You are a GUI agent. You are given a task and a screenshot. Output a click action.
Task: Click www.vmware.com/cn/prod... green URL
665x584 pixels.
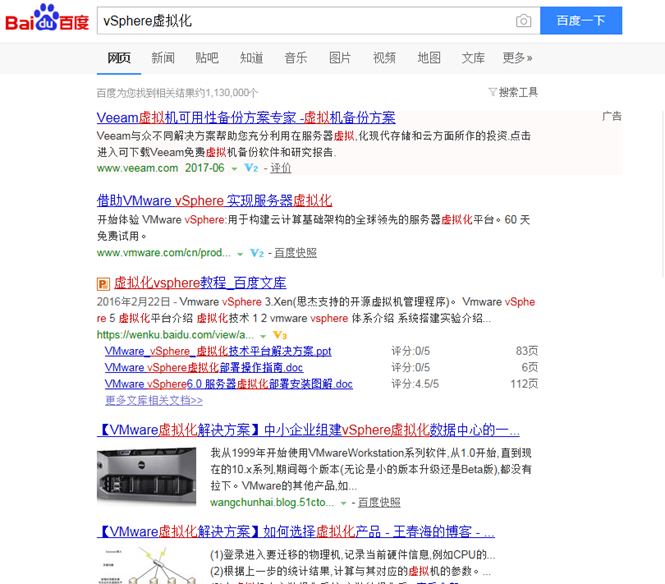pyautogui.click(x=164, y=253)
